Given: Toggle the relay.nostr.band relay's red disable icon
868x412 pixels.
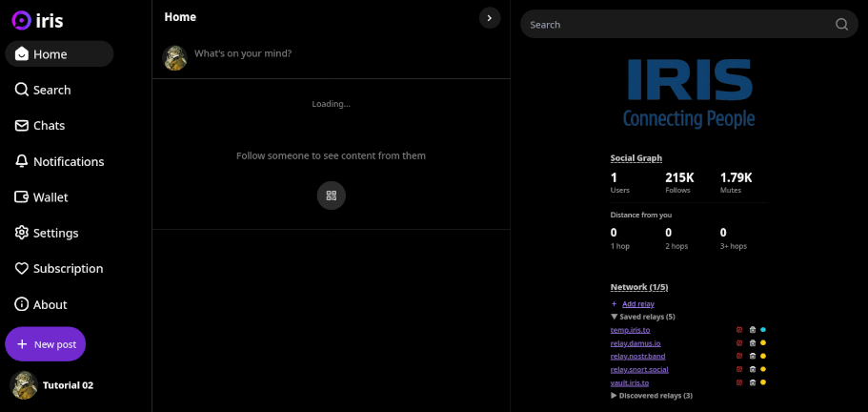Looking at the screenshot, I should coord(739,356).
